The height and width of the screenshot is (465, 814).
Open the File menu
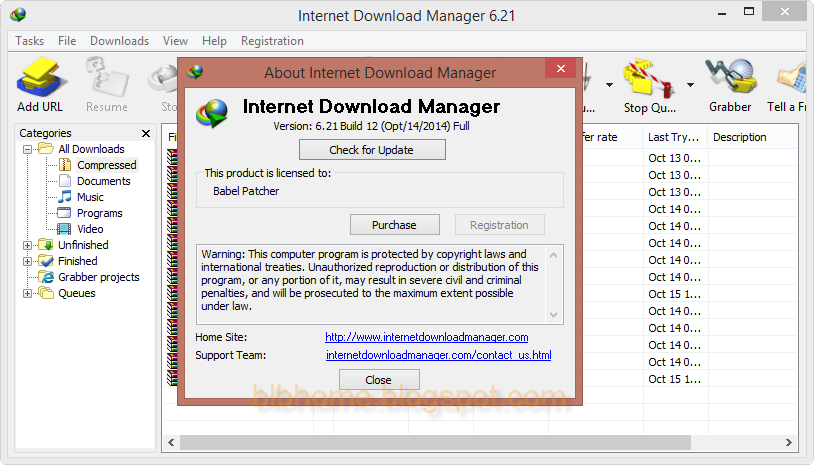67,40
